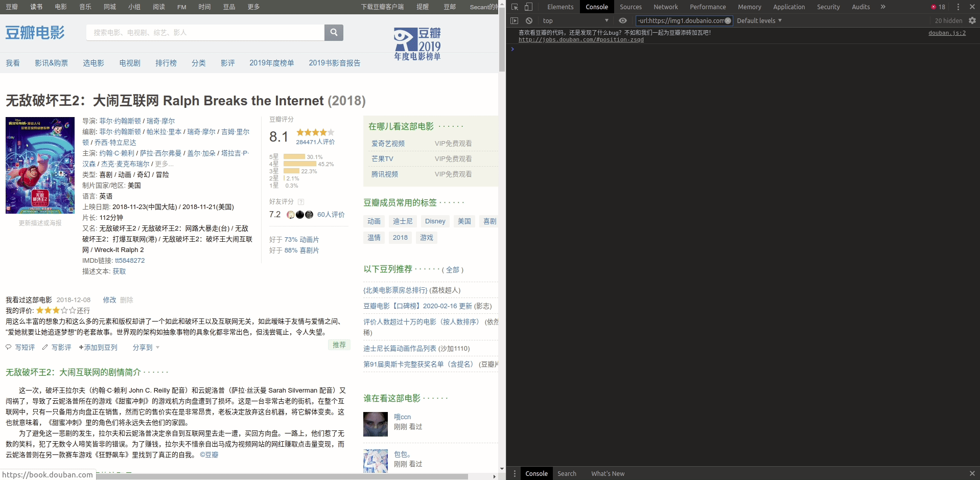Open the 影讯&购票 navigation item
This screenshot has height=480, width=980.
click(51, 63)
